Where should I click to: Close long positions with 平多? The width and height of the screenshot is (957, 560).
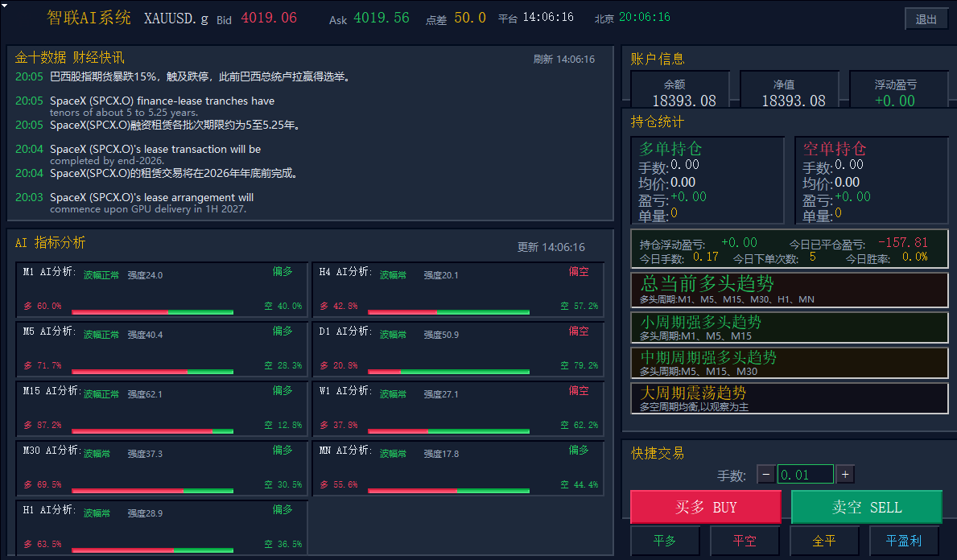(x=665, y=541)
